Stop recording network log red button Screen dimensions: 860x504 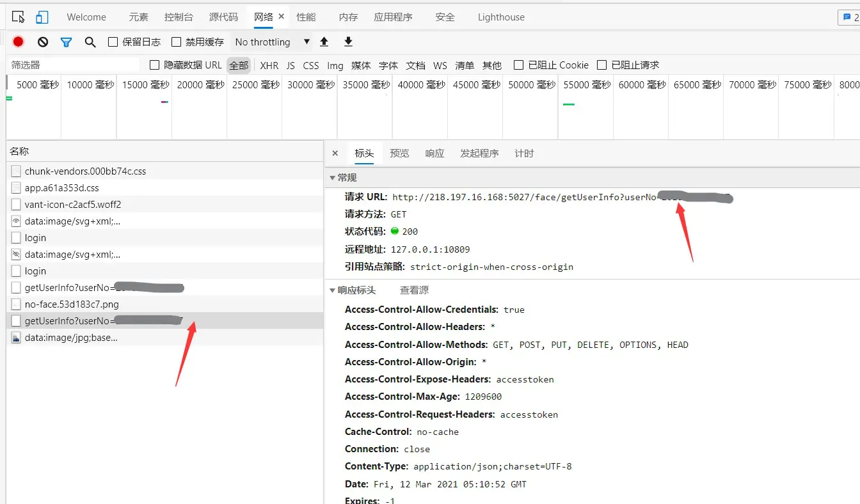click(19, 42)
